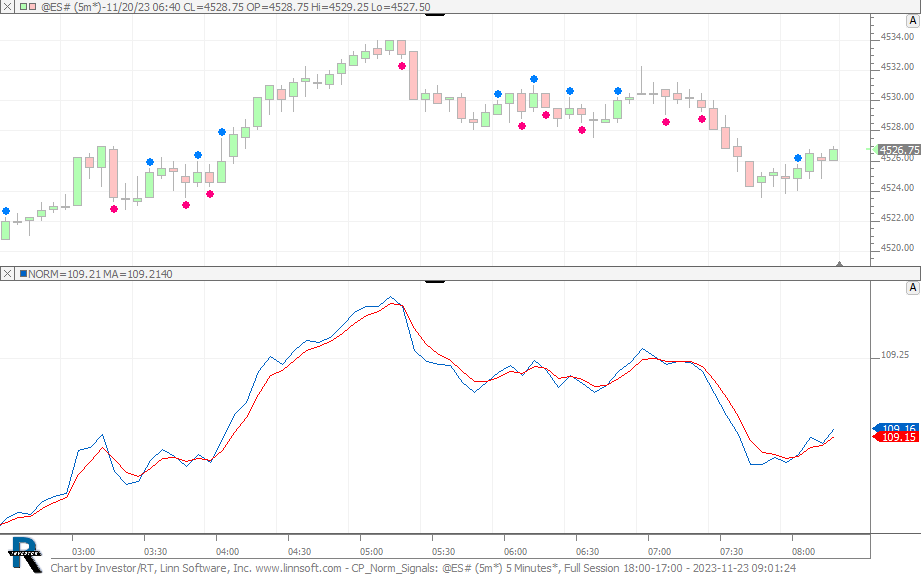
Task: Click the 4530.00 price axis label
Action: [x=897, y=96]
